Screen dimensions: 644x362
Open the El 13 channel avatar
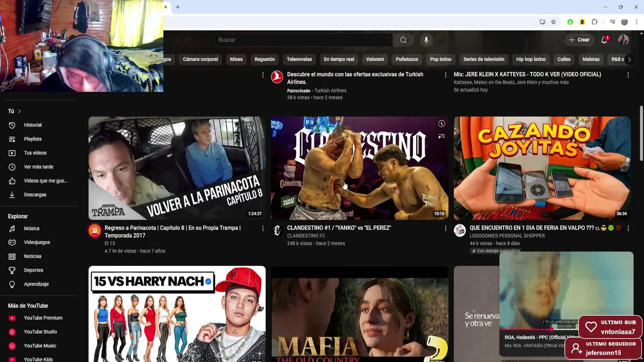(94, 231)
